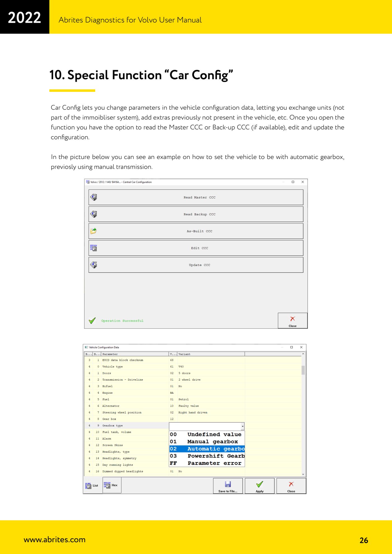Select the Alternator parameter row
392x554 pixels.
pos(193,406)
